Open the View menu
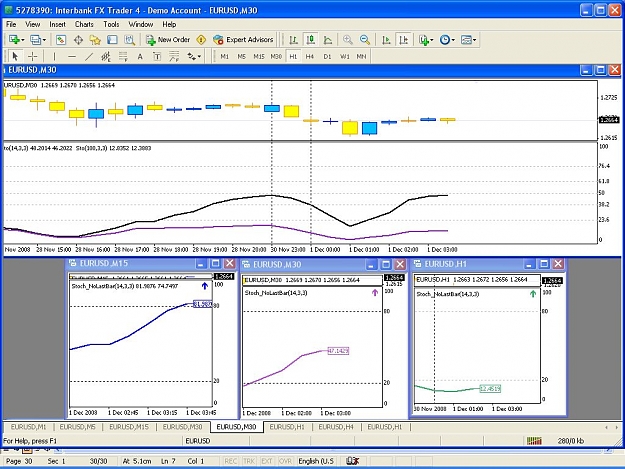625x469 pixels. tap(33, 24)
